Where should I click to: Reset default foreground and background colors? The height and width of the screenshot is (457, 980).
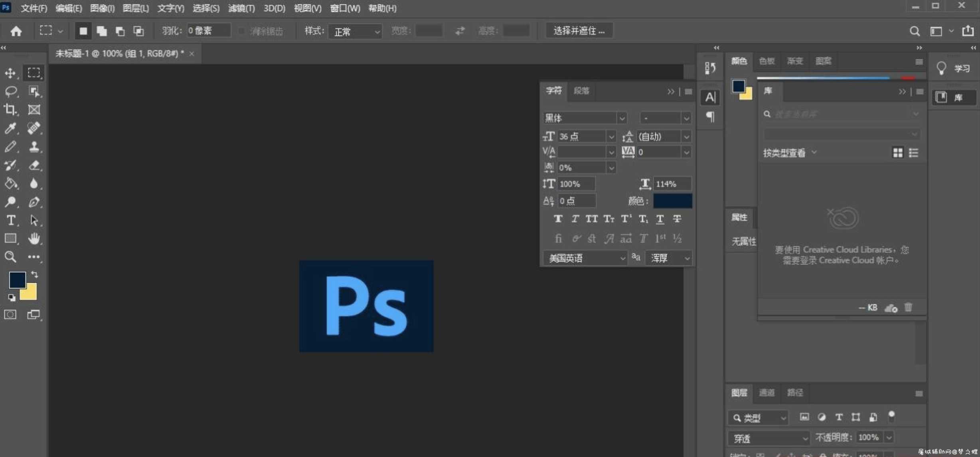12,297
